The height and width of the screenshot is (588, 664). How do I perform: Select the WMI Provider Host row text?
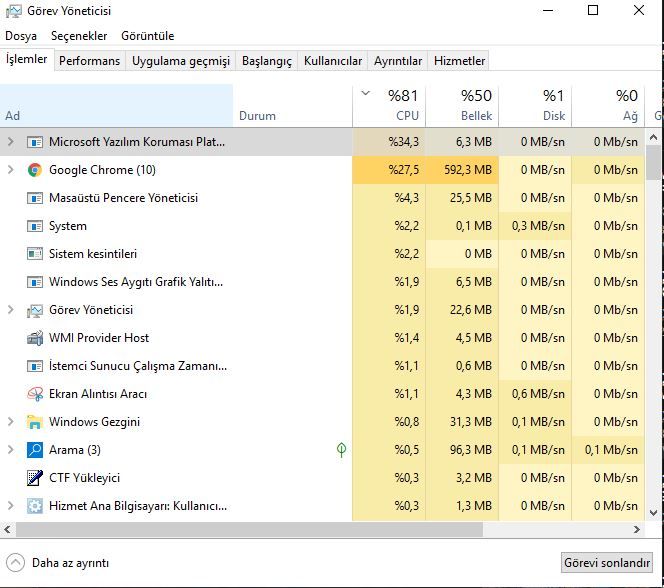99,338
